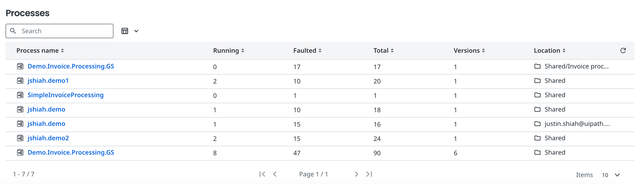Click inside the Search input field
The width and height of the screenshot is (644, 184).
pyautogui.click(x=59, y=31)
